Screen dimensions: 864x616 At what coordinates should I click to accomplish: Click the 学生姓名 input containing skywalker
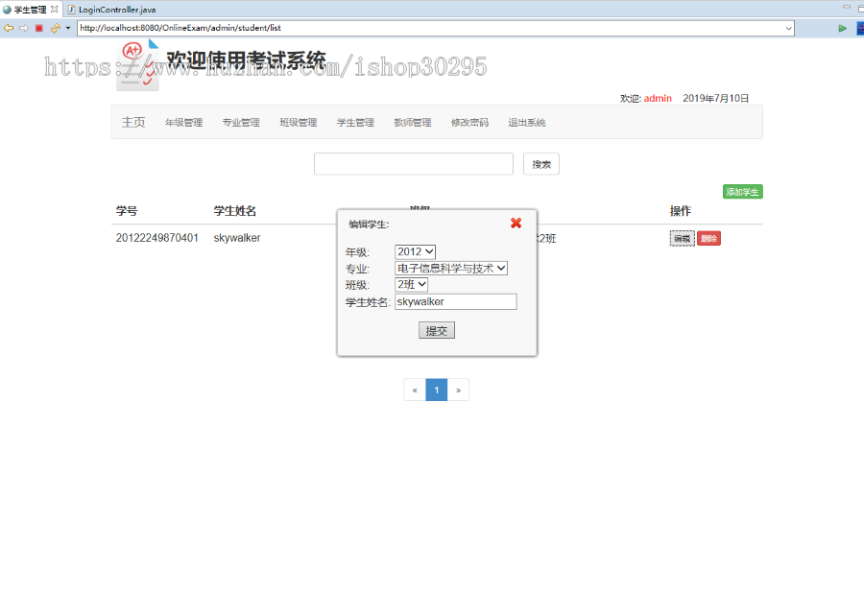[x=455, y=301]
